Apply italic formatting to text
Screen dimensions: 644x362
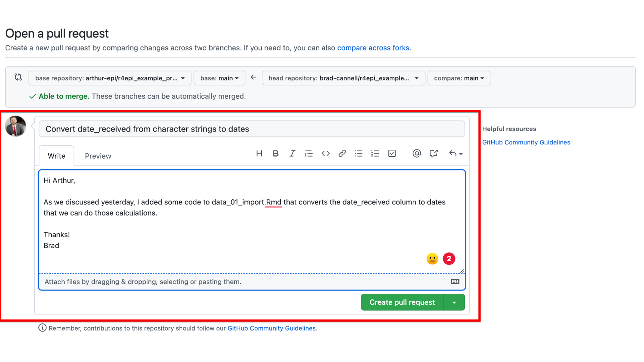click(x=292, y=154)
